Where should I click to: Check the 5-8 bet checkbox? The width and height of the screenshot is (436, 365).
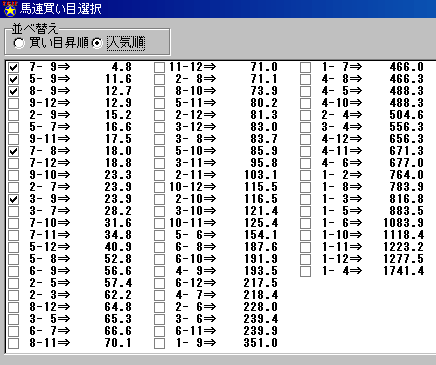click(13, 259)
